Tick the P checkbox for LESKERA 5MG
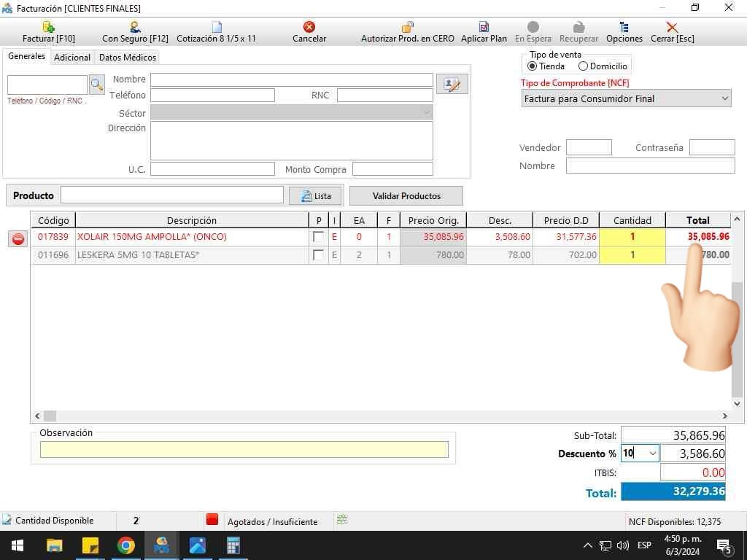This screenshot has width=747, height=560. point(318,255)
